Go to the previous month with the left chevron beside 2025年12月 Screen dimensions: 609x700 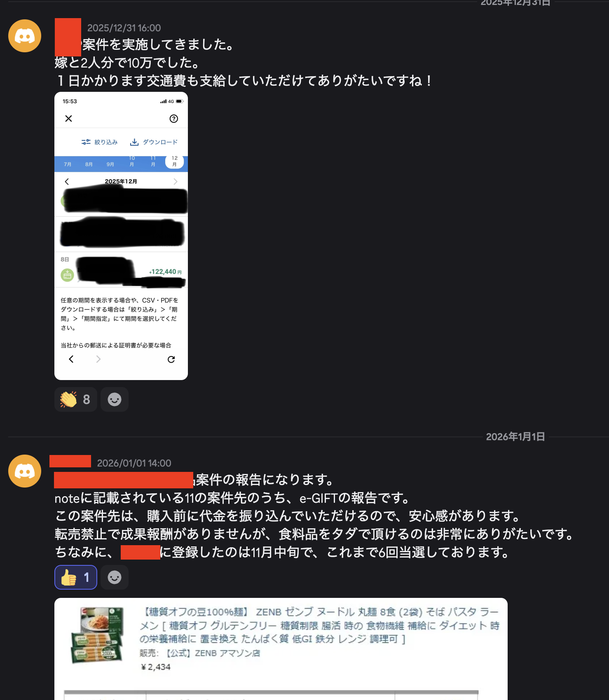point(67,182)
